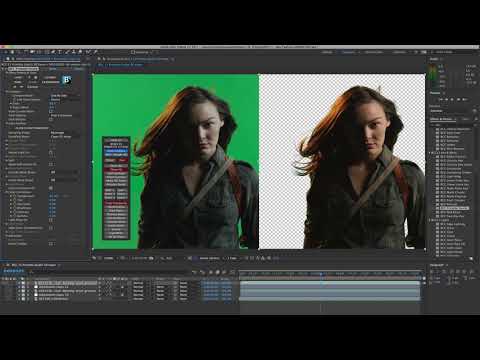
Task: Switch to the Effect Controls panel tab
Action: click(47, 59)
